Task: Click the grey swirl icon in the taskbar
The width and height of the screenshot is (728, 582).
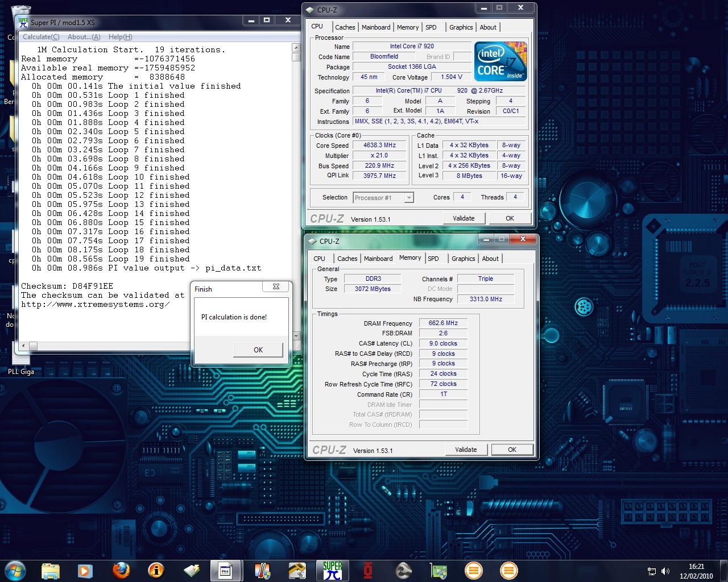Action: point(403,570)
